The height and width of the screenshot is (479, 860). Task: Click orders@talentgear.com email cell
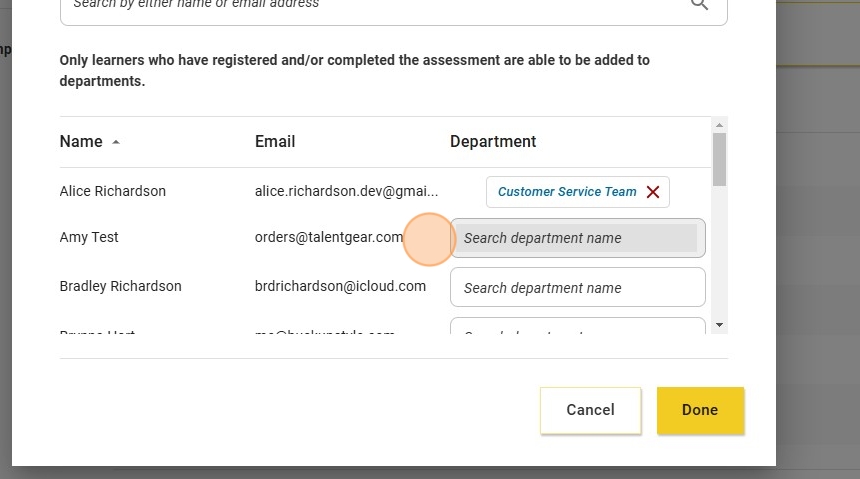click(x=329, y=238)
